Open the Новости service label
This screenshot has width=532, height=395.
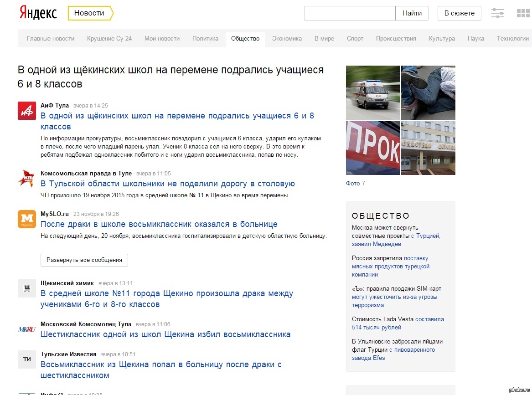(89, 13)
